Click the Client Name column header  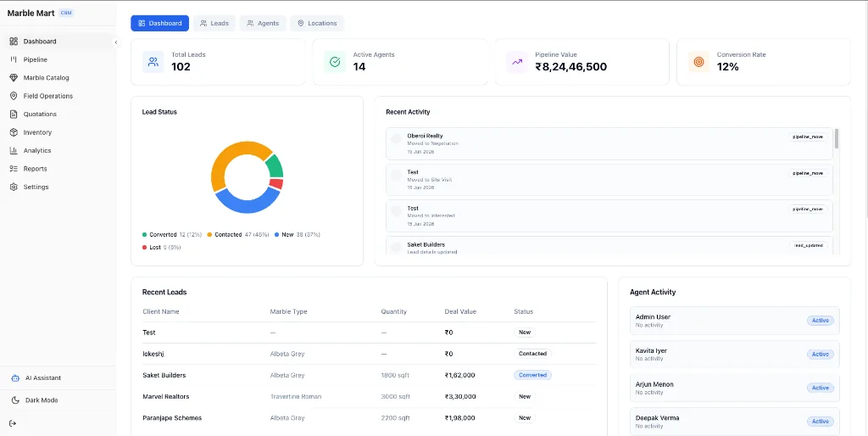click(x=161, y=312)
